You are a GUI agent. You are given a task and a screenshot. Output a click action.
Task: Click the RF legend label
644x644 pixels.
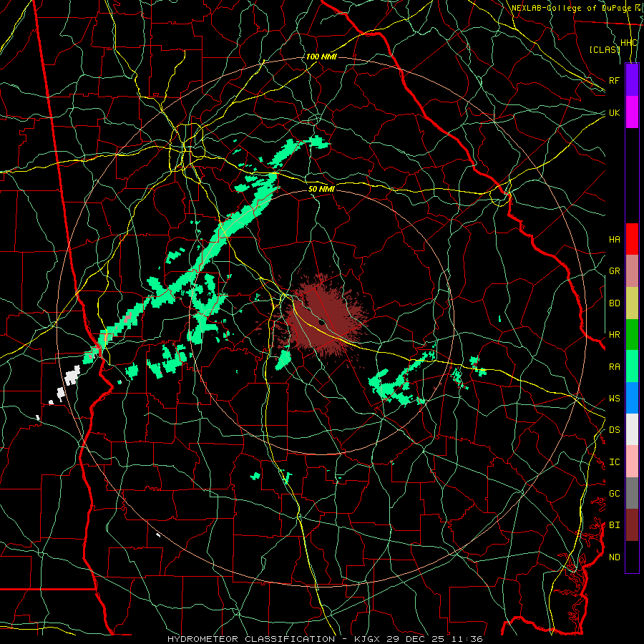(615, 80)
